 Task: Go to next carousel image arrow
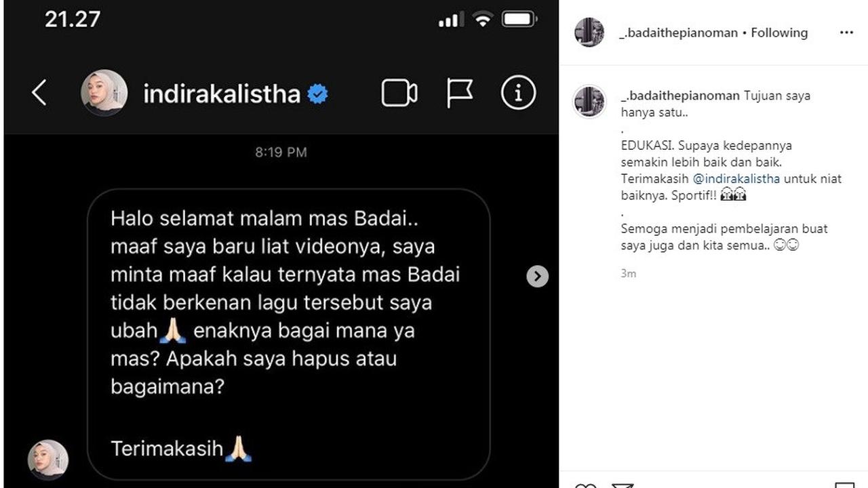(537, 276)
